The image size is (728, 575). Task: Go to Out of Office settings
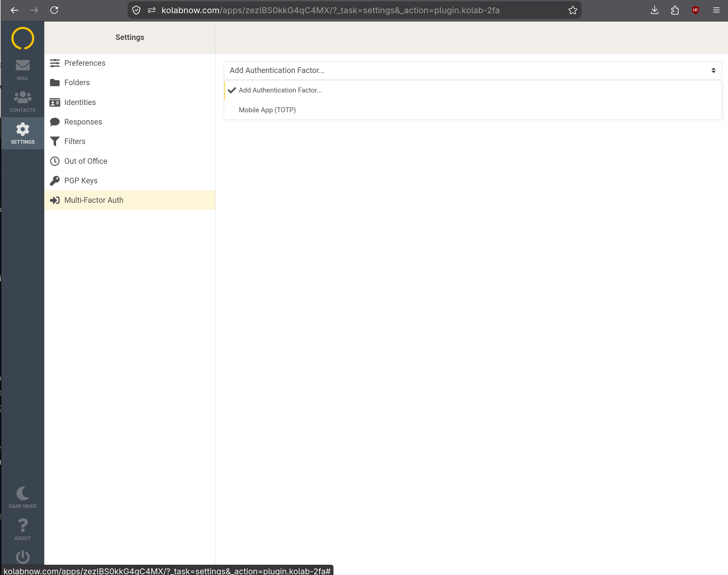click(86, 161)
